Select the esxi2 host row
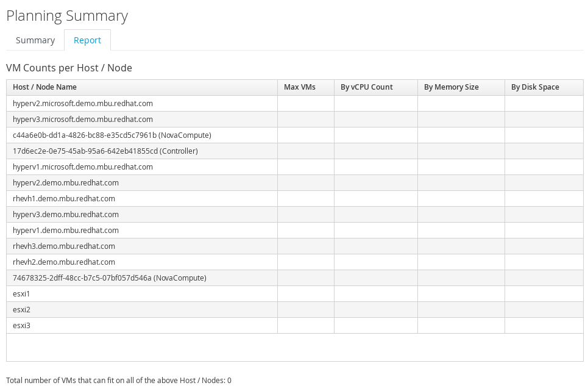 coord(295,310)
